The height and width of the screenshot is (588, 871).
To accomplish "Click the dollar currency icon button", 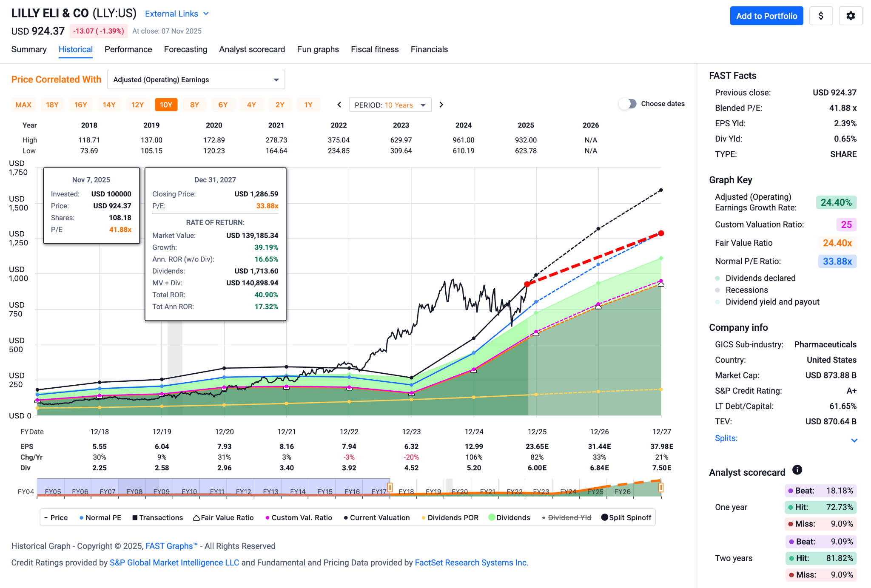I will tap(820, 16).
